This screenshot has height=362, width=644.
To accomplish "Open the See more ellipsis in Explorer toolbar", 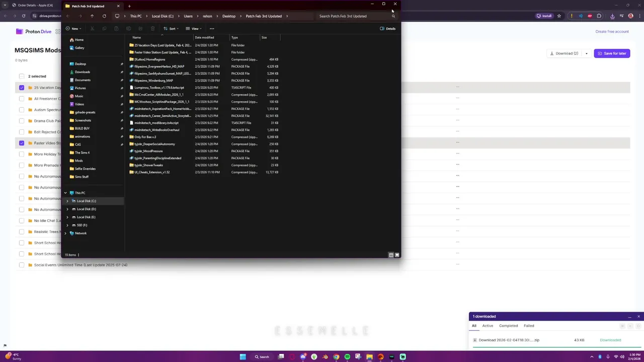I will (212, 29).
